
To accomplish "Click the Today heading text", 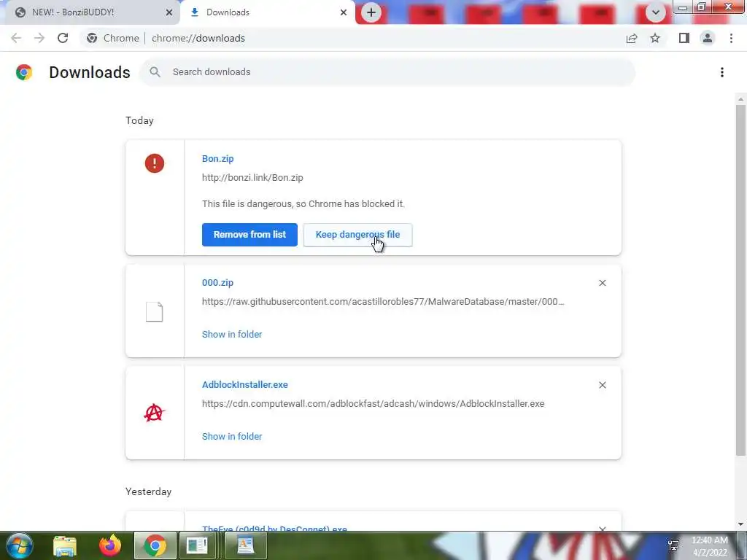I will tap(139, 120).
